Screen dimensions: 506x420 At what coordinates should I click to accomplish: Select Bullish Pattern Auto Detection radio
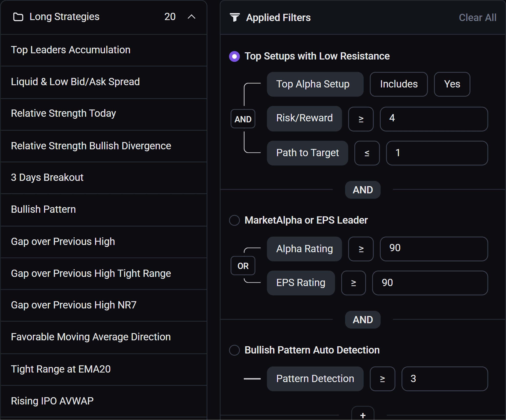234,350
